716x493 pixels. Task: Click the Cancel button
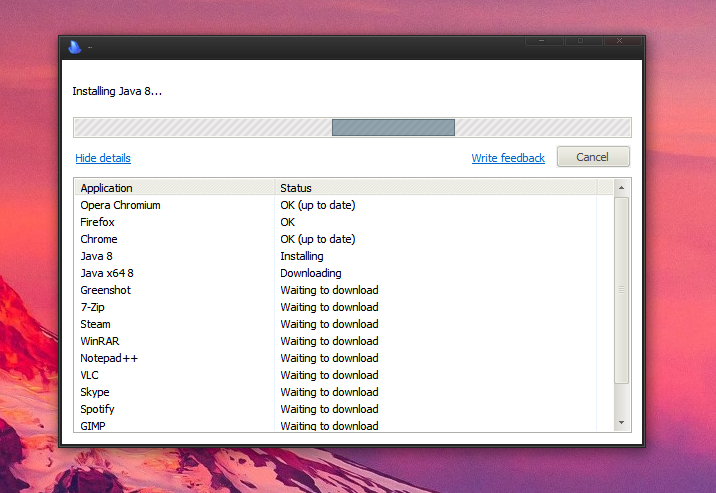(593, 157)
